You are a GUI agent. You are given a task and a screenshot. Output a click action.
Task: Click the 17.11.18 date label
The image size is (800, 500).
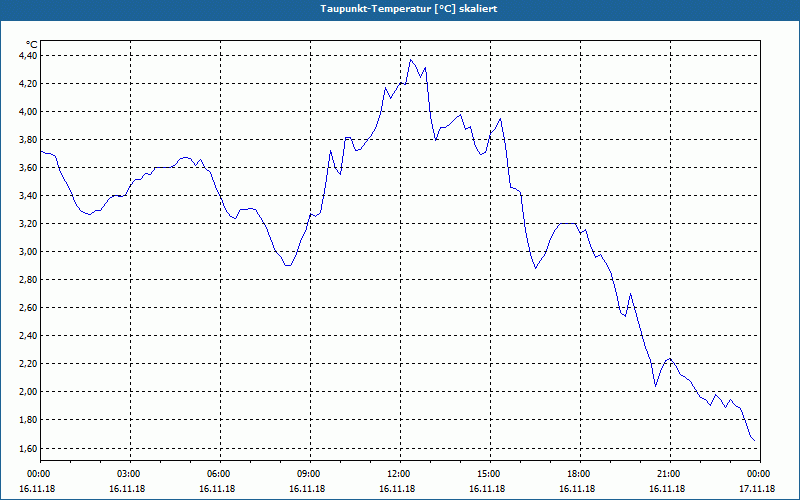(757, 489)
